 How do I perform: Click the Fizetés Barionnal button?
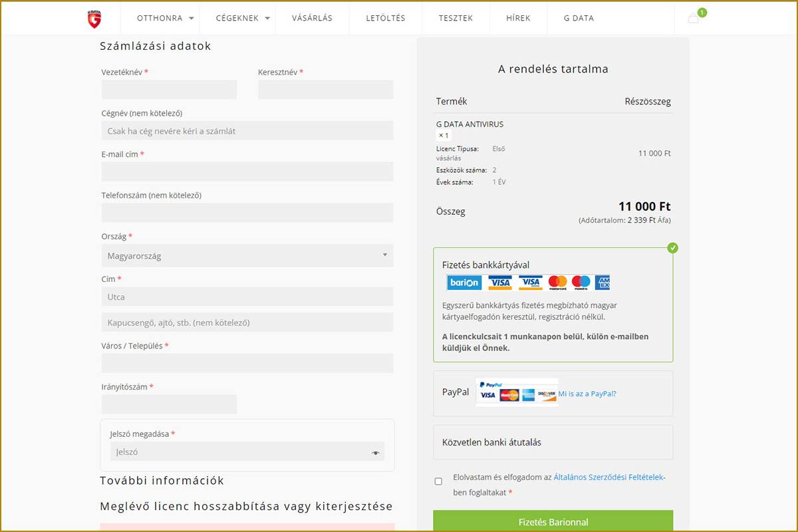pyautogui.click(x=553, y=521)
